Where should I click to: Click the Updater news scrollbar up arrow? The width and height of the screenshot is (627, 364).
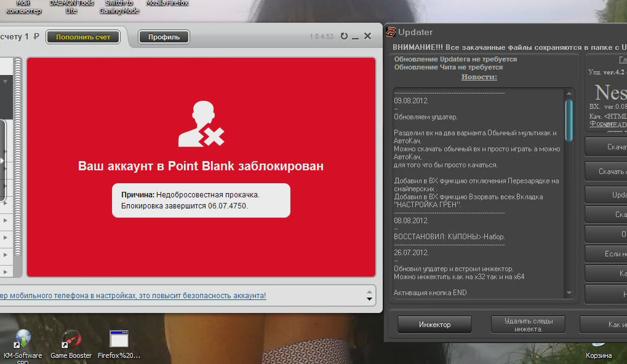click(x=569, y=93)
